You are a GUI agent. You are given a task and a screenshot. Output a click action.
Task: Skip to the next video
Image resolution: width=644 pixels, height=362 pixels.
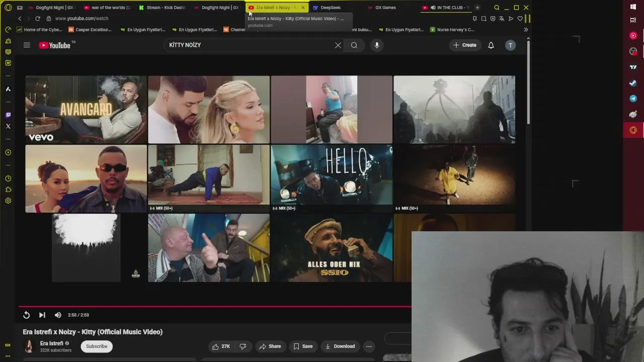42,315
